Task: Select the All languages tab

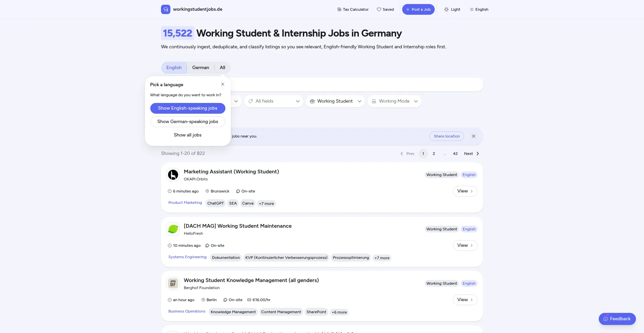Action: coord(222,68)
